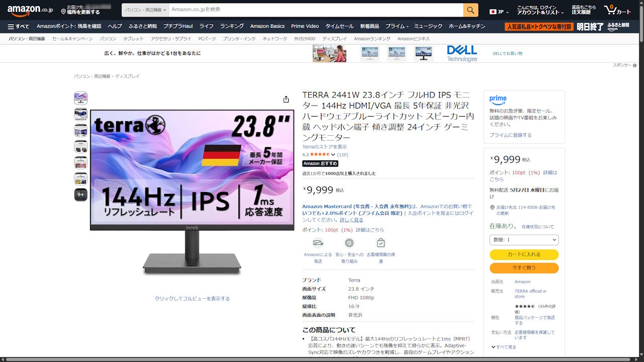This screenshot has height=362, width=644.
Task: Open the ディスプレイ subcategory tab
Action: [x=335, y=39]
